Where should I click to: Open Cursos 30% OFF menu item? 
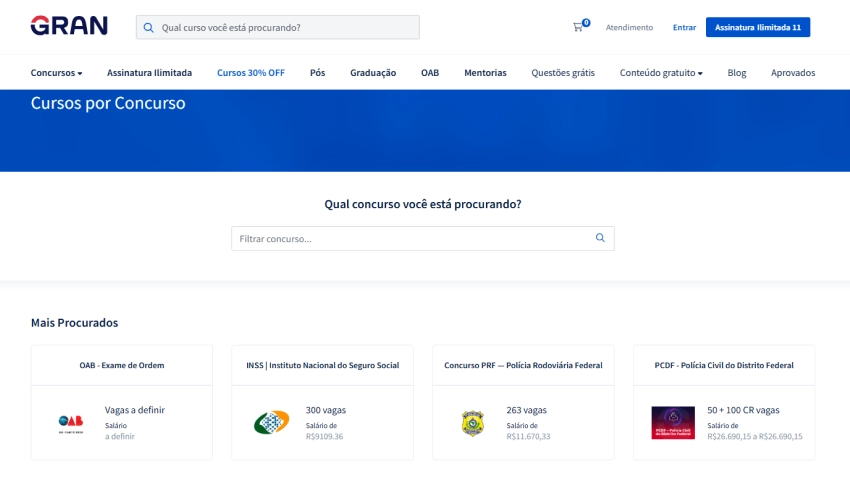250,73
